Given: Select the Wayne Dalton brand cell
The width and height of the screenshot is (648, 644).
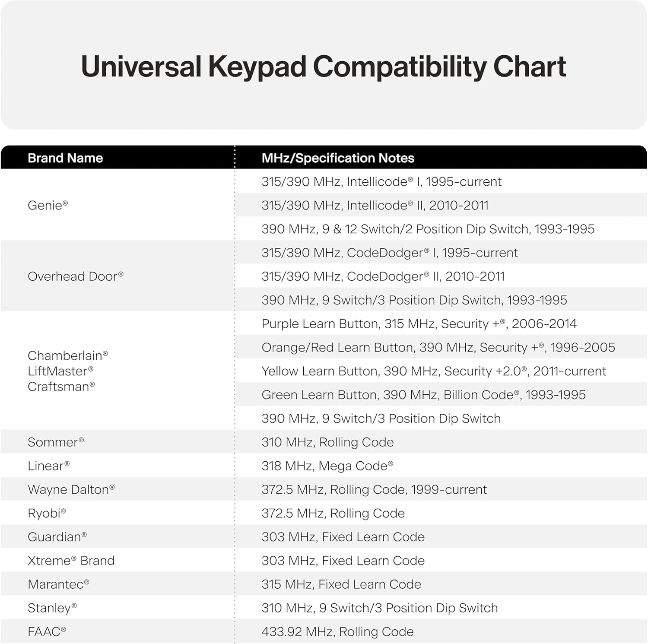Looking at the screenshot, I should 71,490.
